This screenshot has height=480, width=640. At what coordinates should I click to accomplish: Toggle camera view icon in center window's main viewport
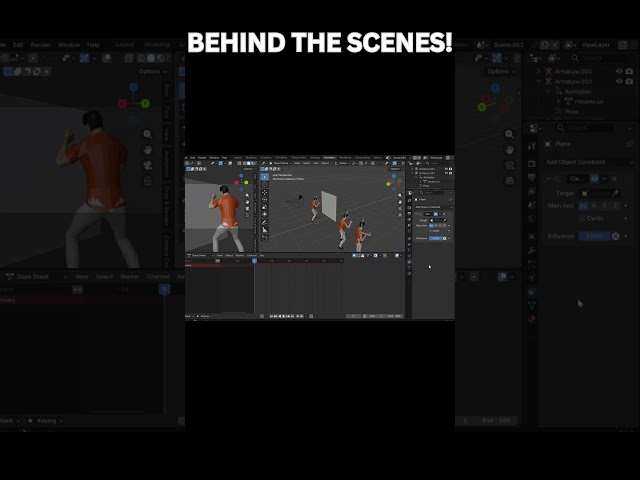click(x=400, y=208)
